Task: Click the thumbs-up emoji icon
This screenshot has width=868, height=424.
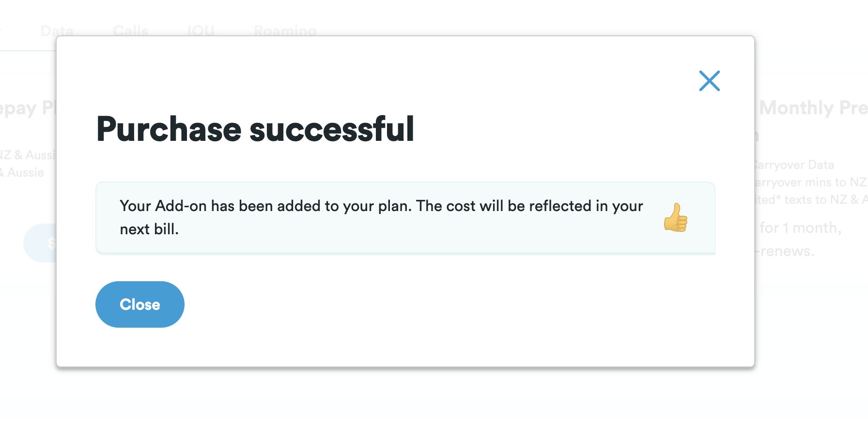Action: 676,217
